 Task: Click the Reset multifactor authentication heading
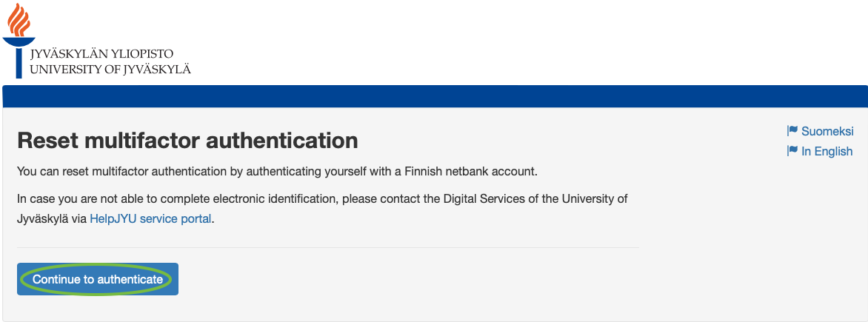pos(187,141)
